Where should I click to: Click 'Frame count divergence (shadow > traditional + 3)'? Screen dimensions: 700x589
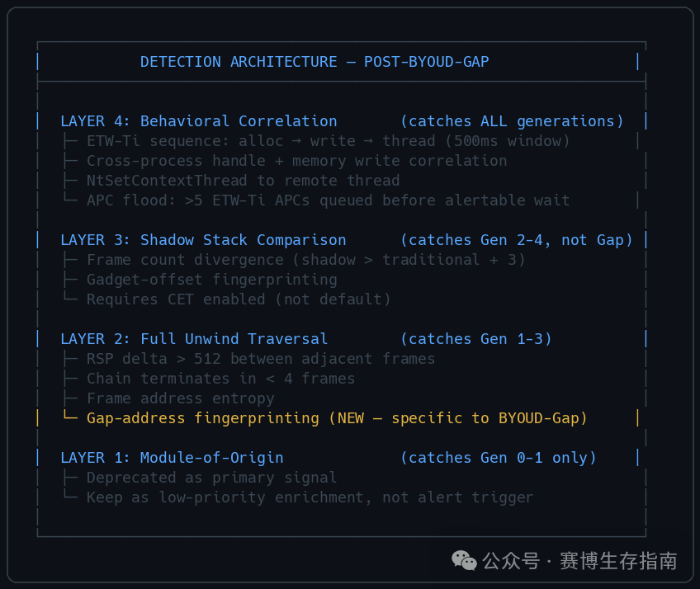tap(305, 260)
